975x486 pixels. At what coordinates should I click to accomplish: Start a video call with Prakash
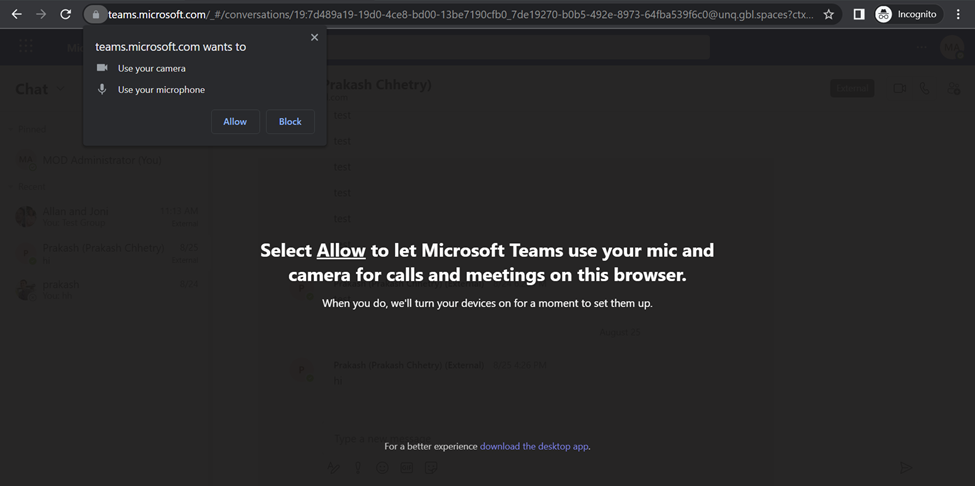(899, 88)
